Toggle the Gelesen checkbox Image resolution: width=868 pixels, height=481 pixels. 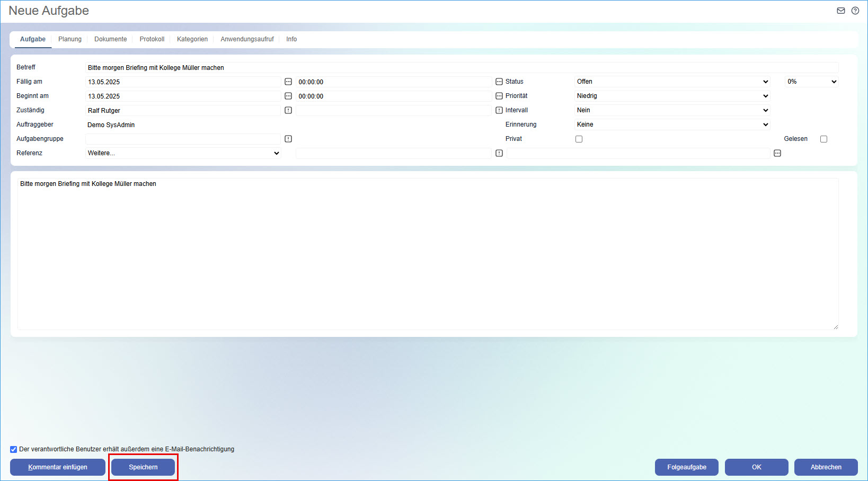click(x=823, y=139)
